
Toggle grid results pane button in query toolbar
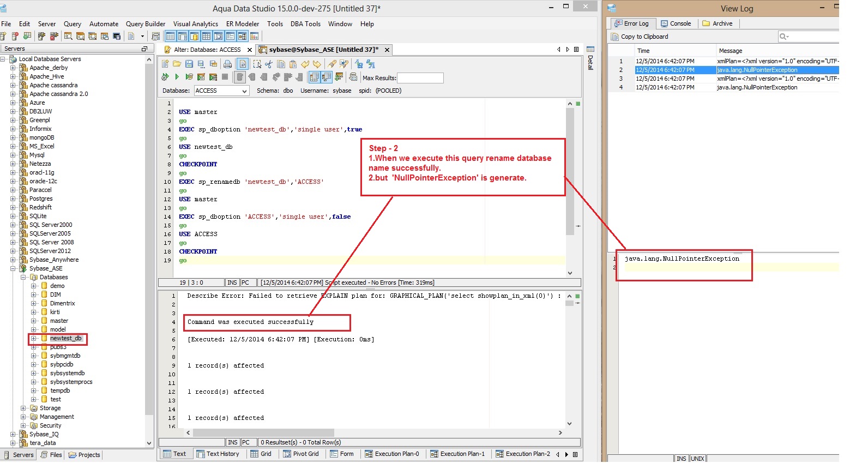[x=314, y=77]
